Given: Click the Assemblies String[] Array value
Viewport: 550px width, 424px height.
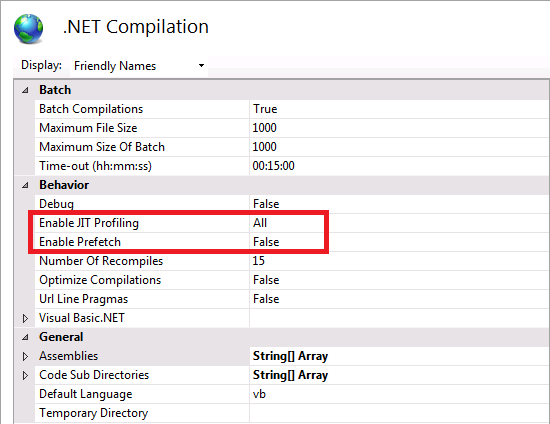Looking at the screenshot, I should (x=290, y=356).
